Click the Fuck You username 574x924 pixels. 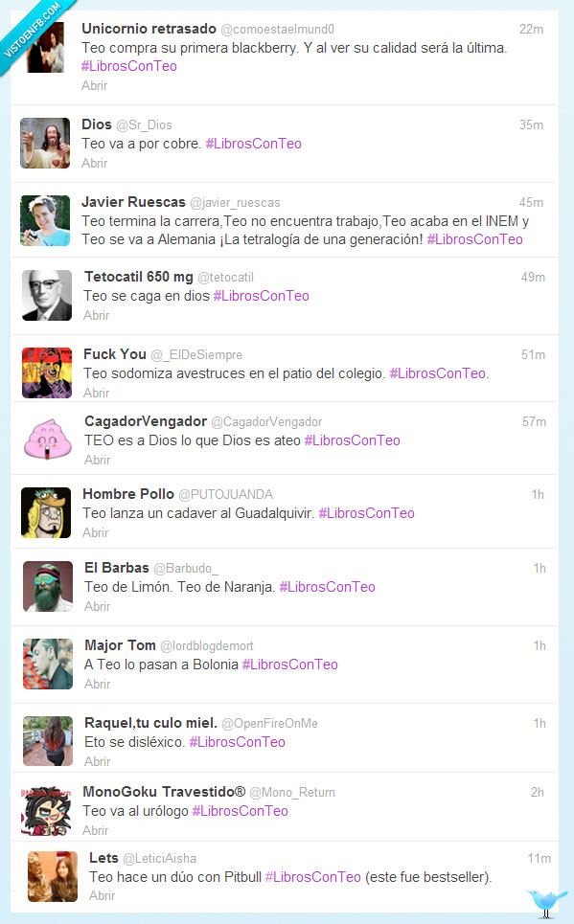[115, 354]
